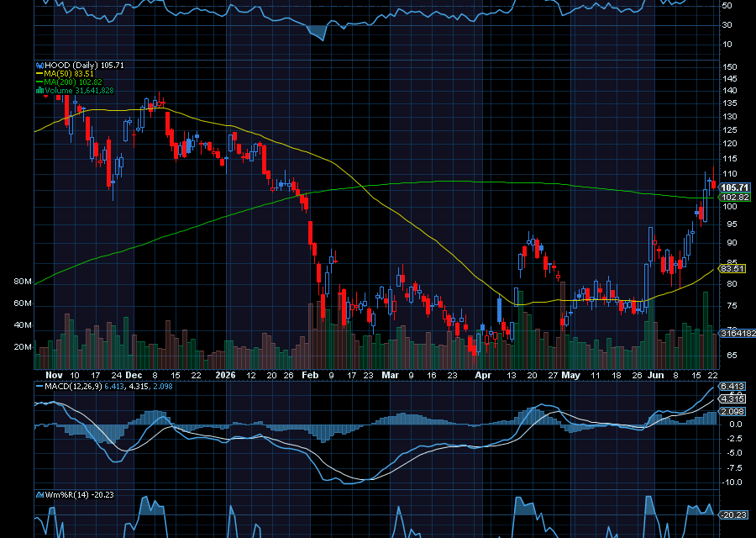
Task: Click the 3164182 volume axis tag
Action: 738,334
